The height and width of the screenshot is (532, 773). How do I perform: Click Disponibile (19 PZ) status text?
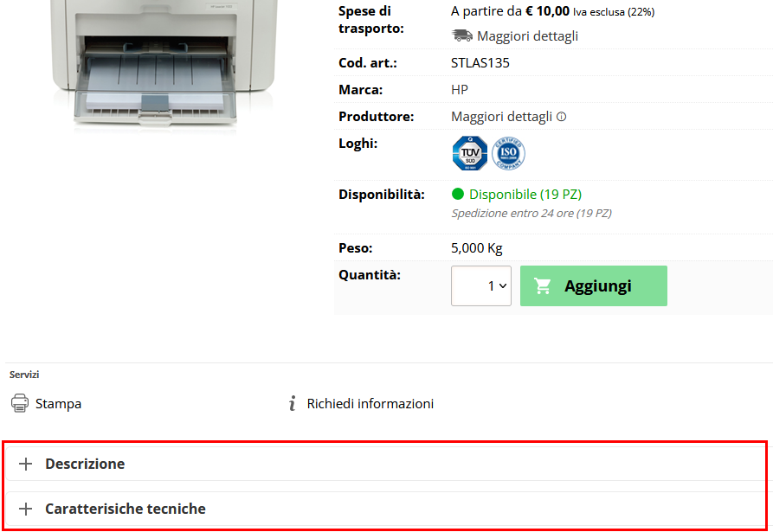pos(525,194)
